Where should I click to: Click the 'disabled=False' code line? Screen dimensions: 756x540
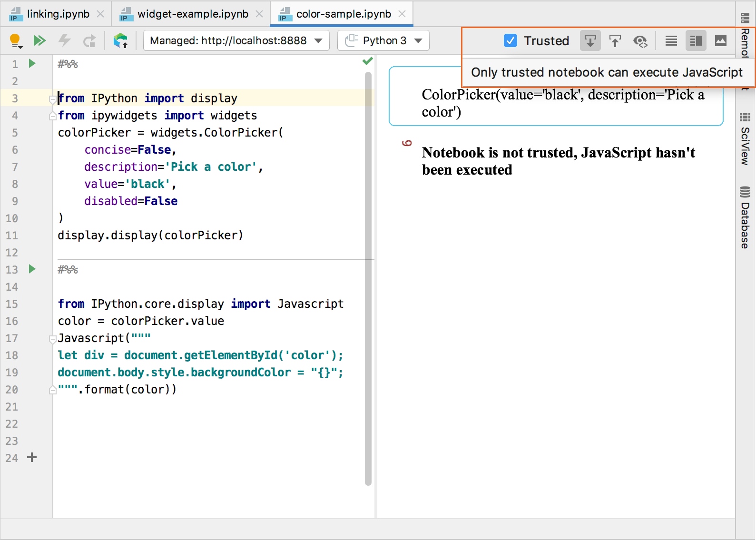[x=131, y=201]
